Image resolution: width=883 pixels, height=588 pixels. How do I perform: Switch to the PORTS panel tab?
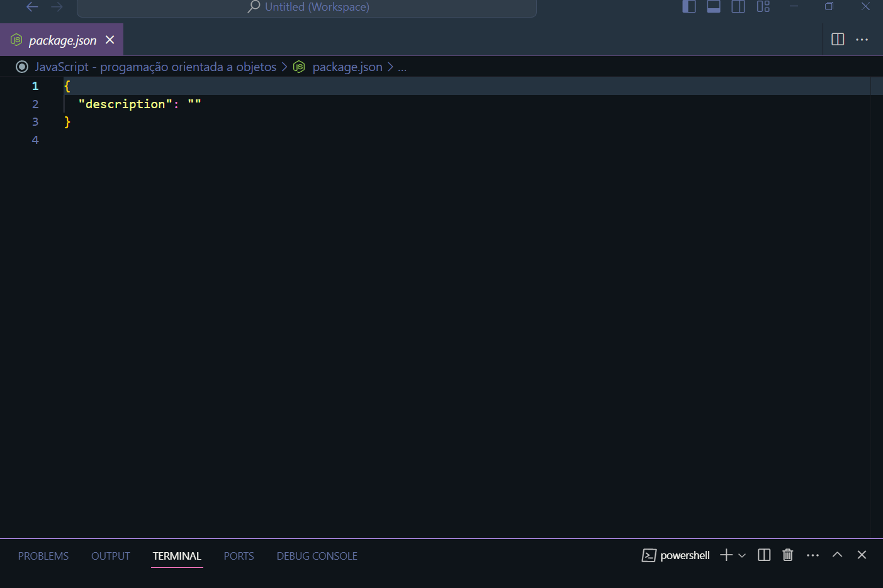tap(239, 556)
